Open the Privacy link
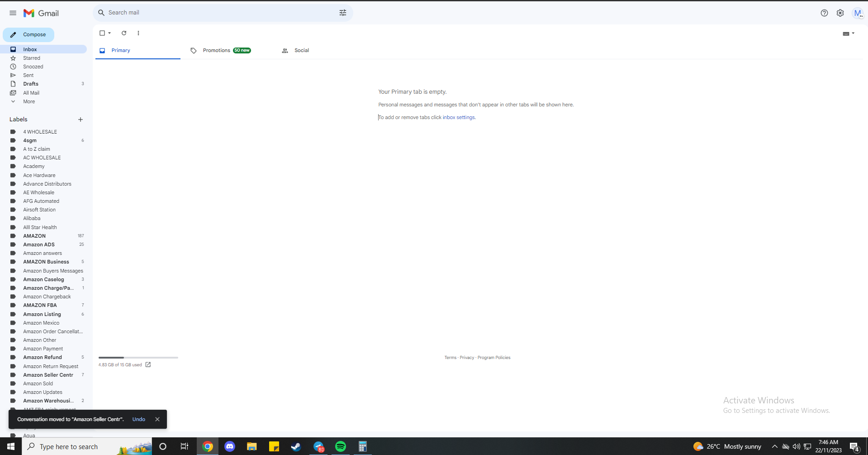The width and height of the screenshot is (868, 455). [467, 358]
